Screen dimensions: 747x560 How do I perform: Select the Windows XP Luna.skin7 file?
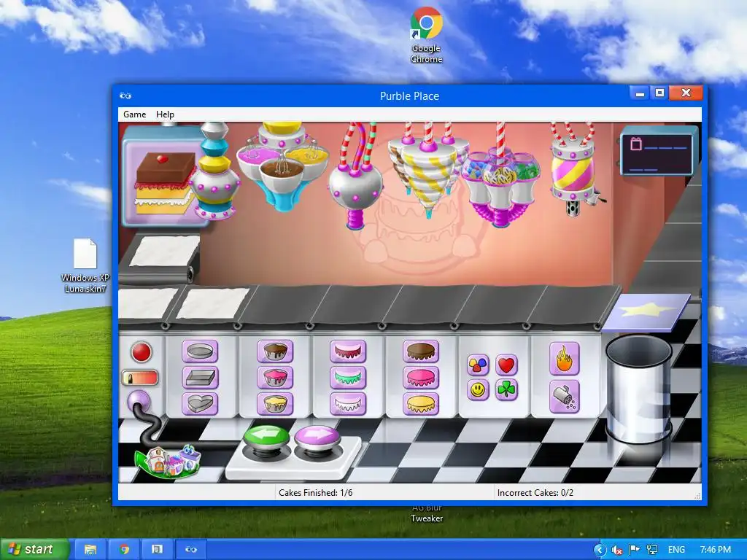85,265
